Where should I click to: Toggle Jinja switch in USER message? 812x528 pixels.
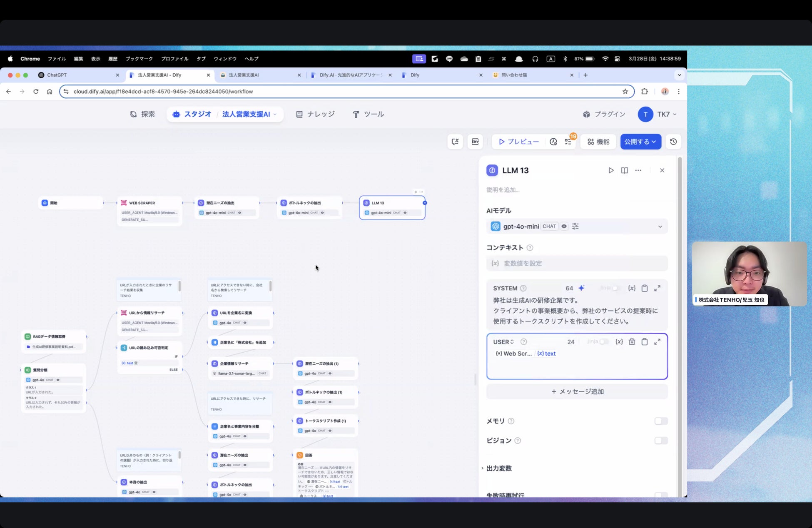(604, 341)
